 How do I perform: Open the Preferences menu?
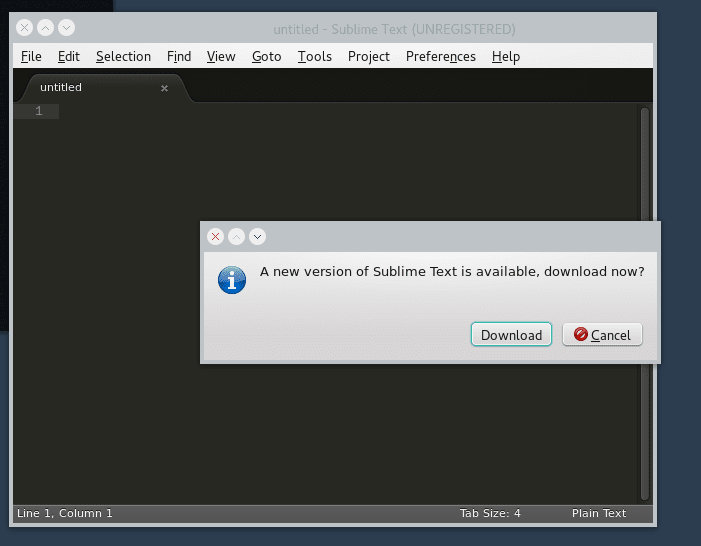(441, 56)
